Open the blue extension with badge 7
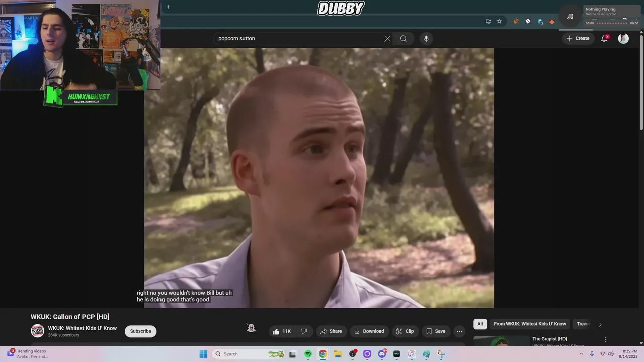The height and width of the screenshot is (362, 644). 540,21
